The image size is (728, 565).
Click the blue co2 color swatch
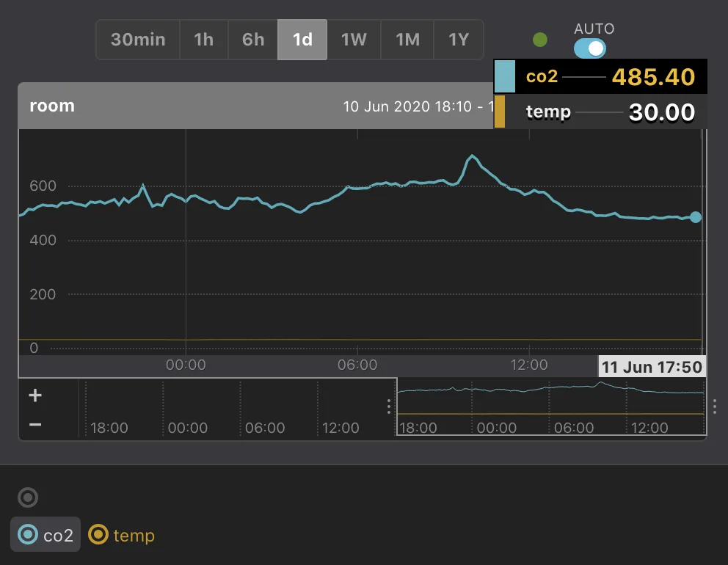pyautogui.click(x=505, y=76)
